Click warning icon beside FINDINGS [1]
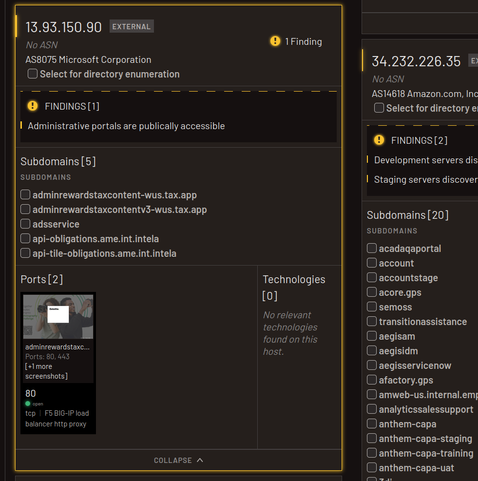 coord(33,106)
